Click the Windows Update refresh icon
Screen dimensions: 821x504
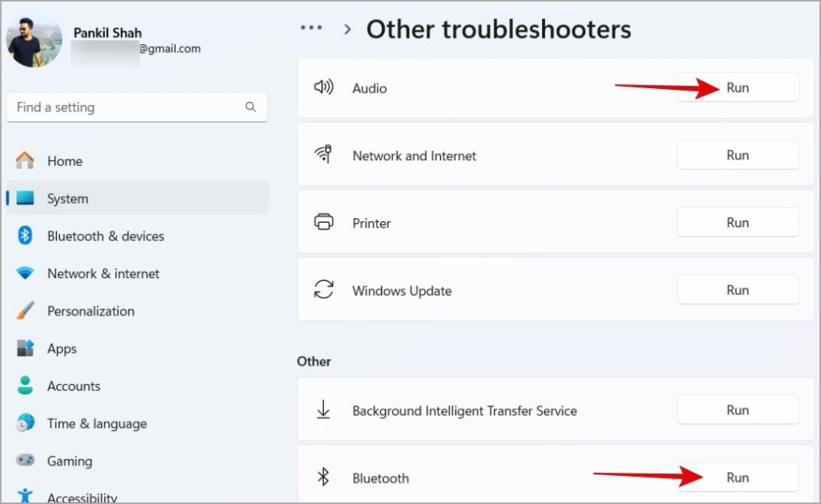323,290
